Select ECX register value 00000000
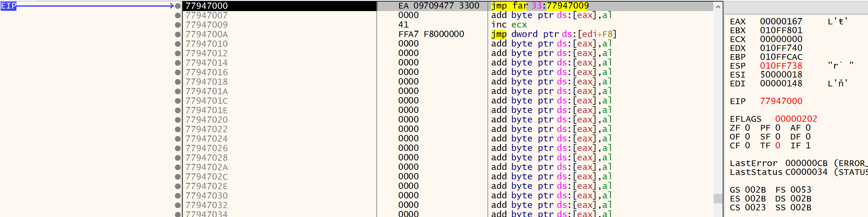Viewport: 868px width, 217px height. click(781, 39)
